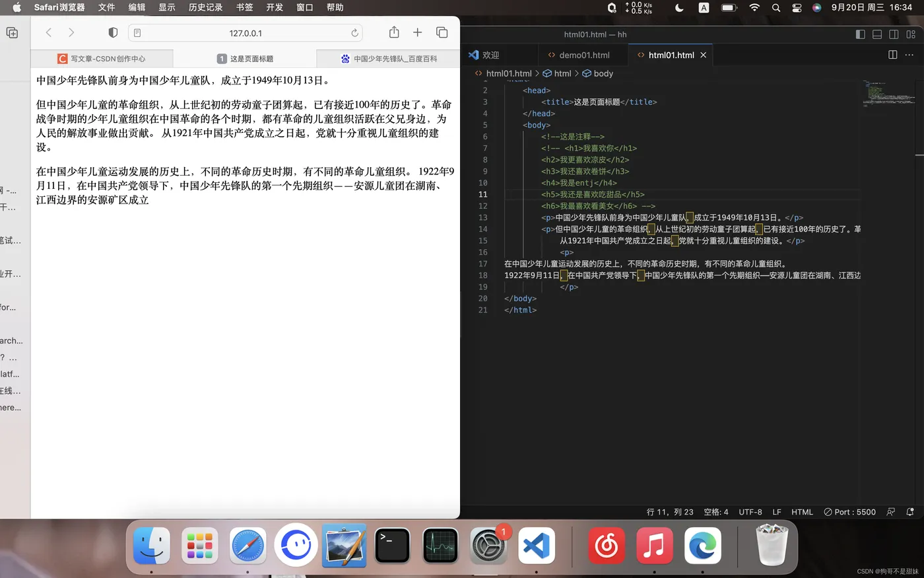
Task: Open System Settings from the Dock
Action: (x=488, y=546)
